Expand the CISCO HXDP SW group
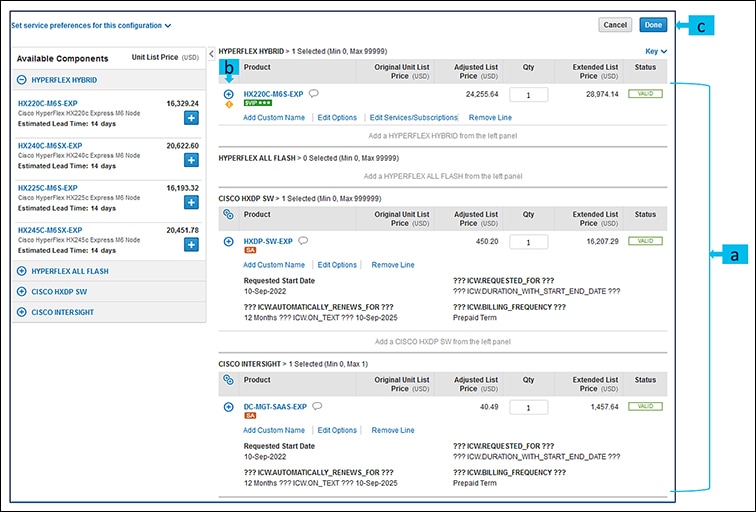 point(22,292)
